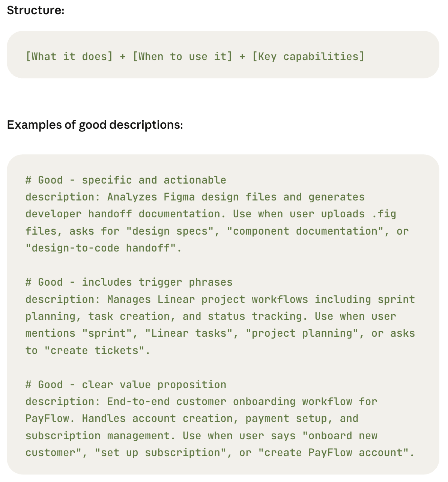The image size is (448, 482).
Task: Click the "# Good - includes trigger phrases" comment
Action: point(129,282)
